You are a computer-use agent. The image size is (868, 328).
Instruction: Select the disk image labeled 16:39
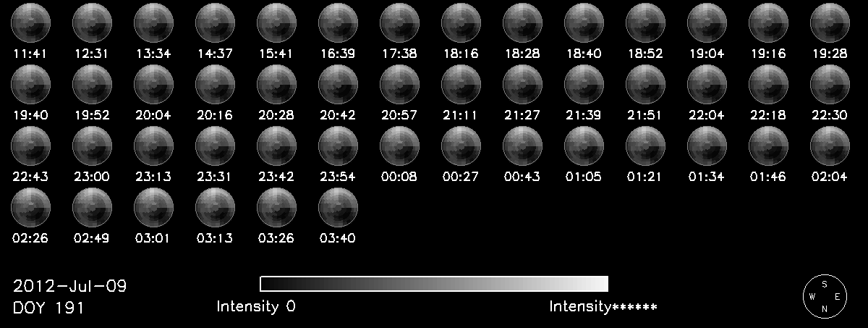(338, 22)
